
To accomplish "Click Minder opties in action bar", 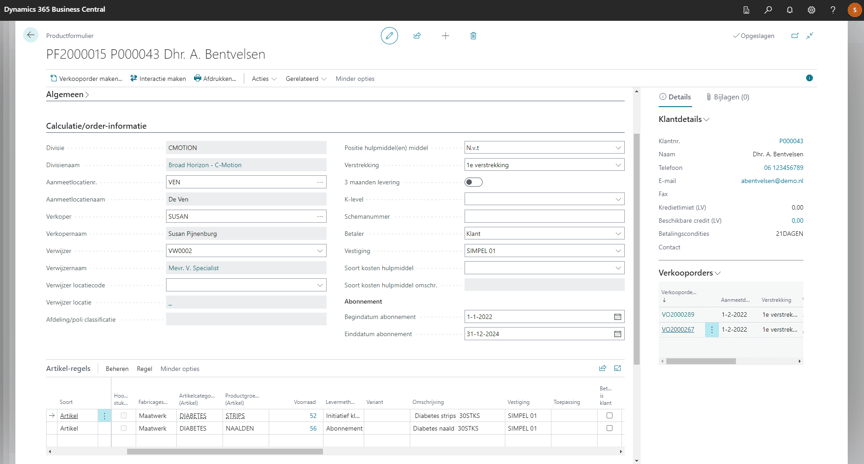I will tap(355, 79).
